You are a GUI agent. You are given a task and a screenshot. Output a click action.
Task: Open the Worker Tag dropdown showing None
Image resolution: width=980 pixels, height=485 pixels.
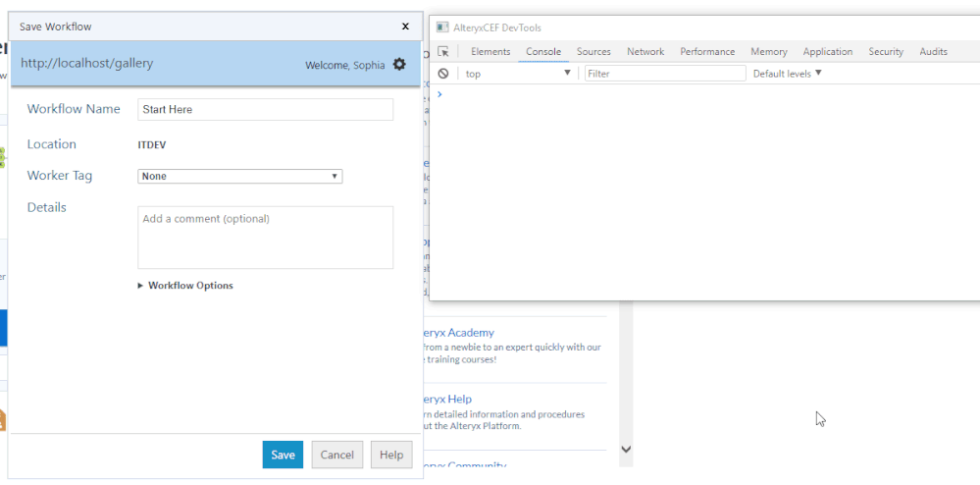pyautogui.click(x=240, y=177)
